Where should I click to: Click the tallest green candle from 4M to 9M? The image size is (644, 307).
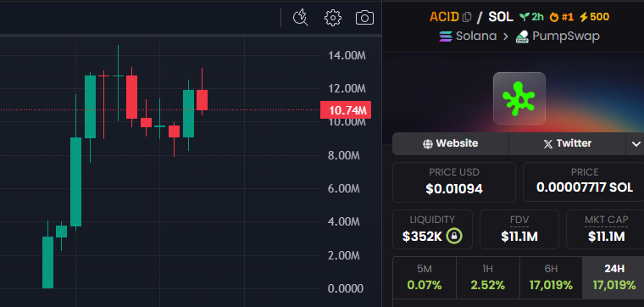click(x=75, y=181)
